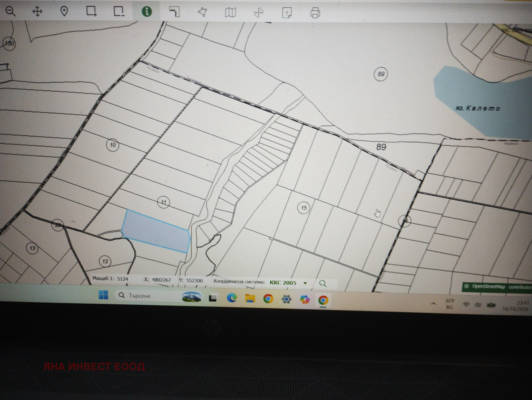Select the distance measuring tool
The height and width of the screenshot is (400, 532).
pyautogui.click(x=174, y=12)
